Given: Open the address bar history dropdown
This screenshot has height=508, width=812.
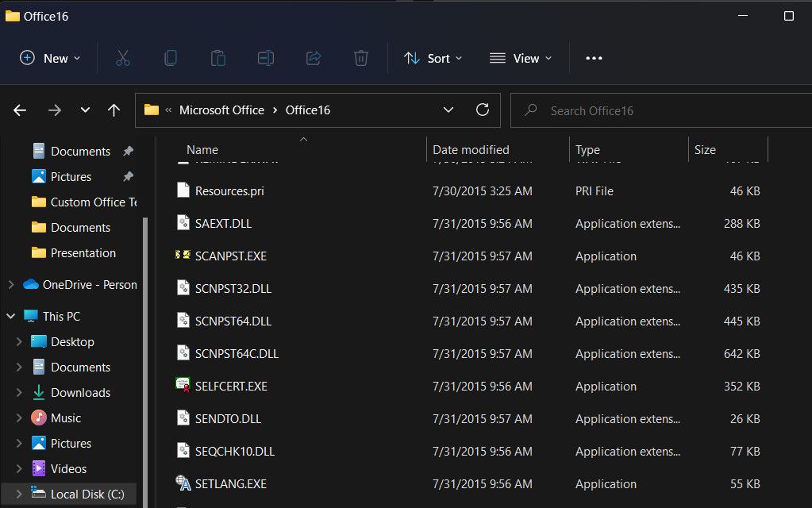Looking at the screenshot, I should 448,110.
